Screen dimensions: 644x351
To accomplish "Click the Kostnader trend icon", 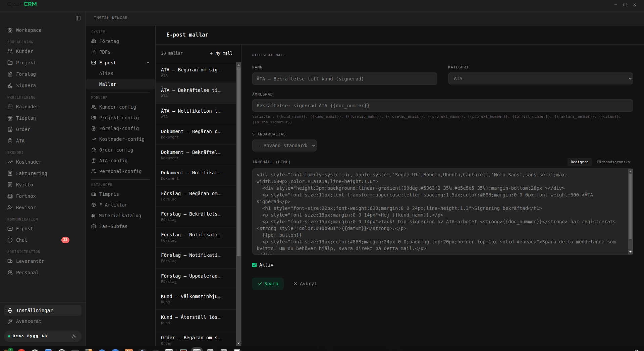I will (10, 162).
